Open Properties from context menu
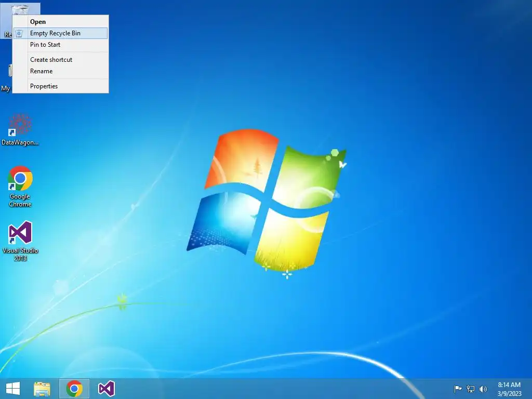532x399 pixels. click(x=60, y=86)
